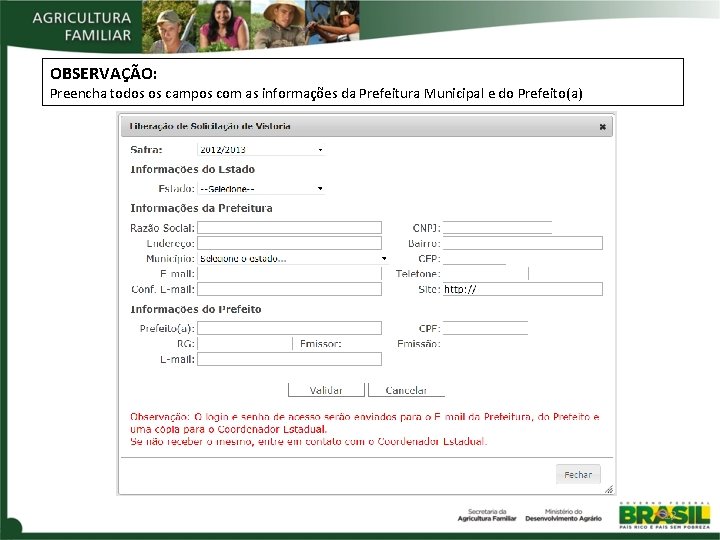This screenshot has width=720, height=540.
Task: Click the Validar button
Action: 326,390
